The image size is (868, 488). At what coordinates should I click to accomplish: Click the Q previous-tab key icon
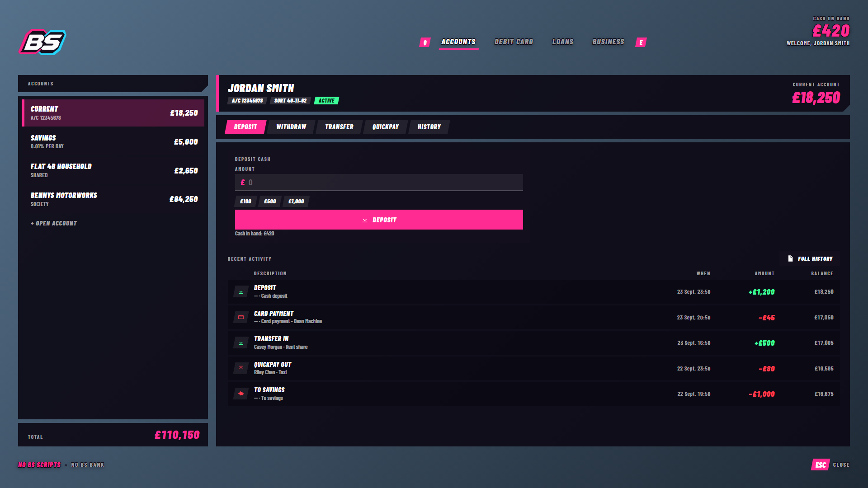tap(425, 42)
